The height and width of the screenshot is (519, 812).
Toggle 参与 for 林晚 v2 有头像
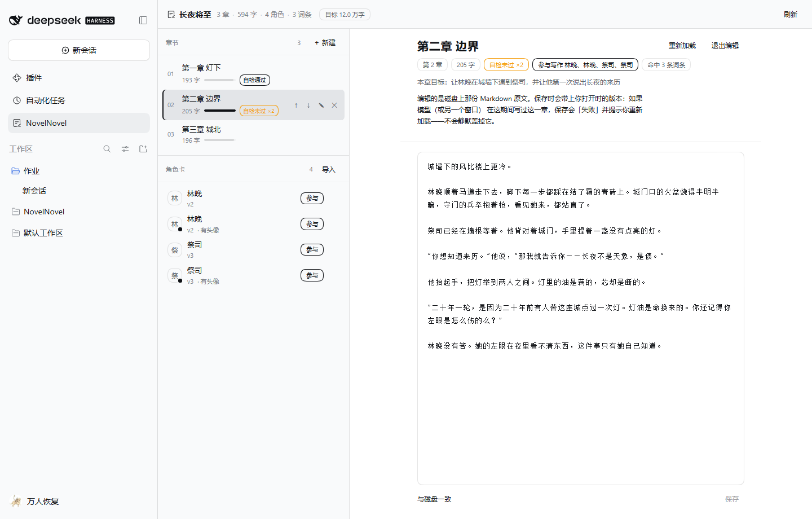point(312,224)
